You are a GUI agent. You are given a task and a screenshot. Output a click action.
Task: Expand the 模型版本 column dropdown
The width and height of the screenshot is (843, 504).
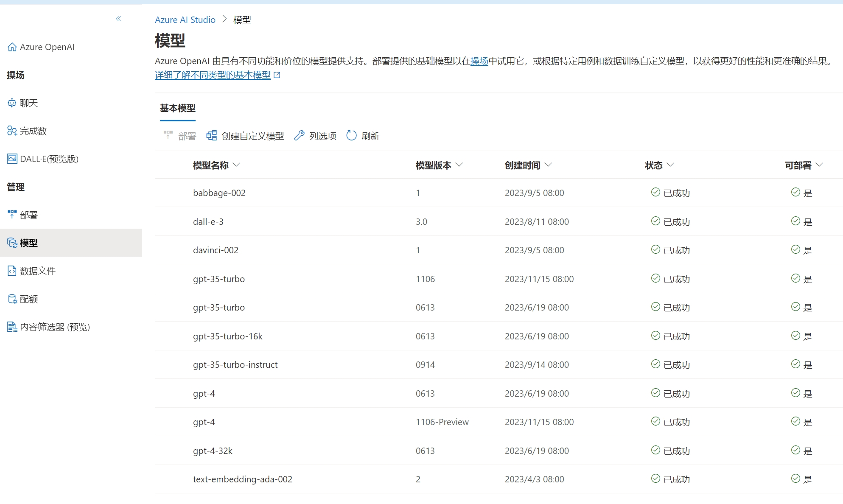459,165
